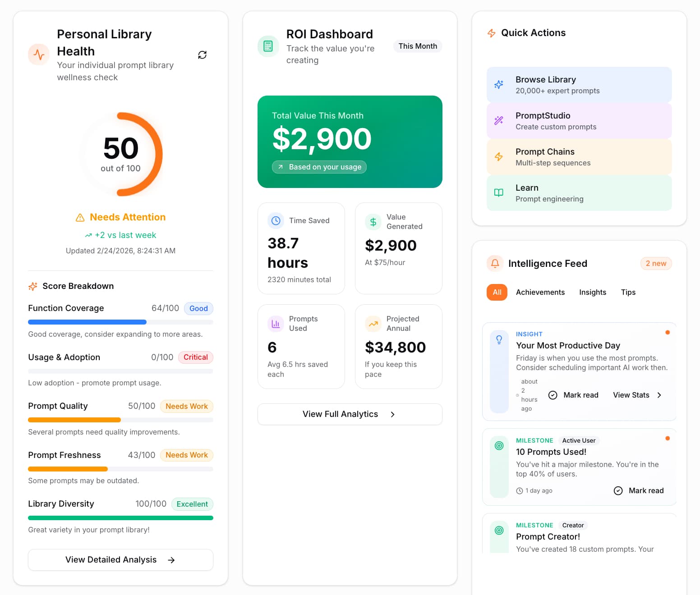
Task: Select the Insights tab in the feed
Action: coord(592,293)
